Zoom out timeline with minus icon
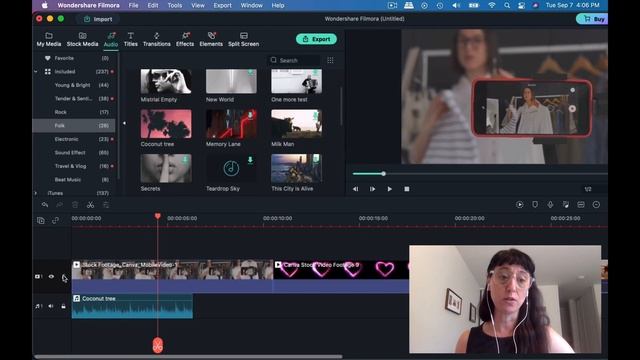The image size is (640, 360). [596, 204]
